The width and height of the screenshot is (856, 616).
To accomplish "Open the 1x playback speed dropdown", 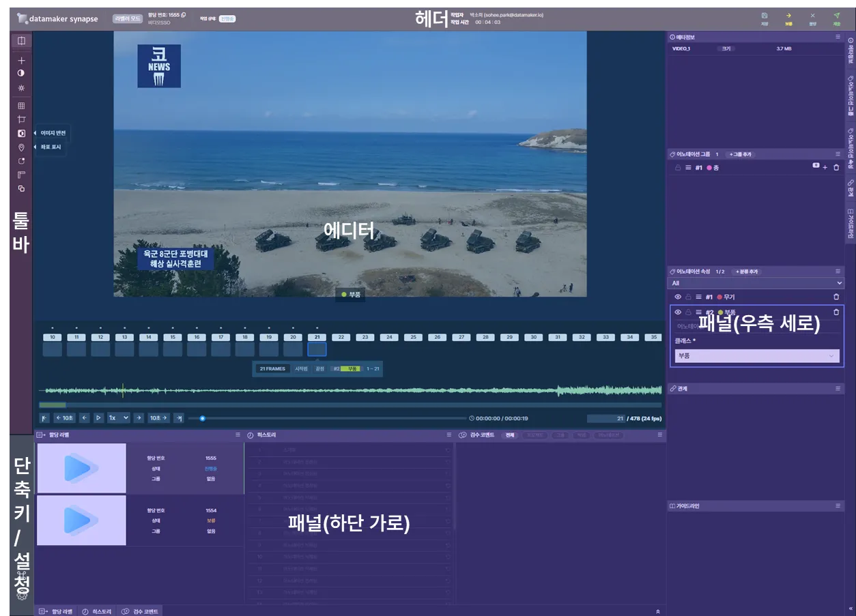I will (119, 418).
